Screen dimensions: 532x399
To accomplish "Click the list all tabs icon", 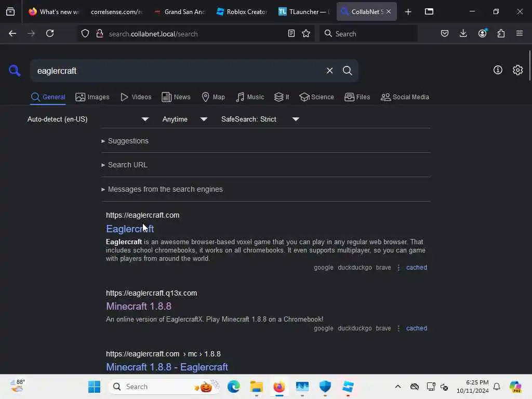I will [x=429, y=12].
